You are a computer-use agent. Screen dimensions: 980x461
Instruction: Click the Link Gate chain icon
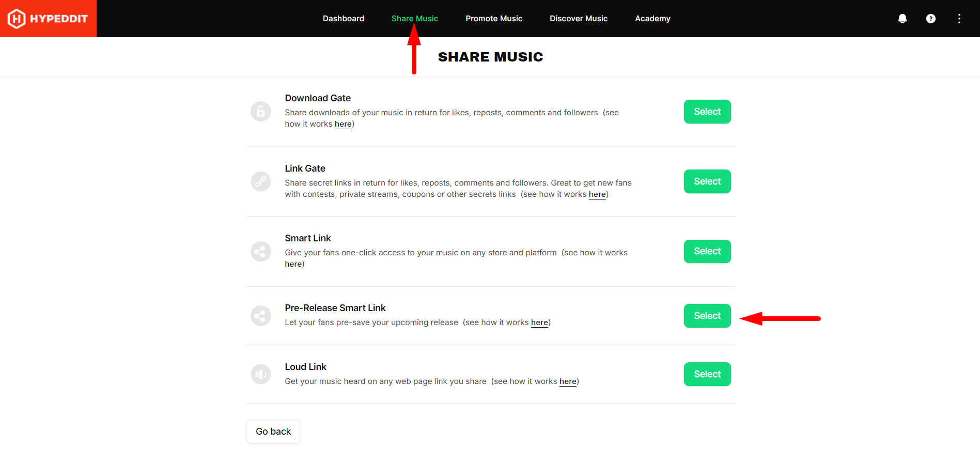click(x=261, y=181)
